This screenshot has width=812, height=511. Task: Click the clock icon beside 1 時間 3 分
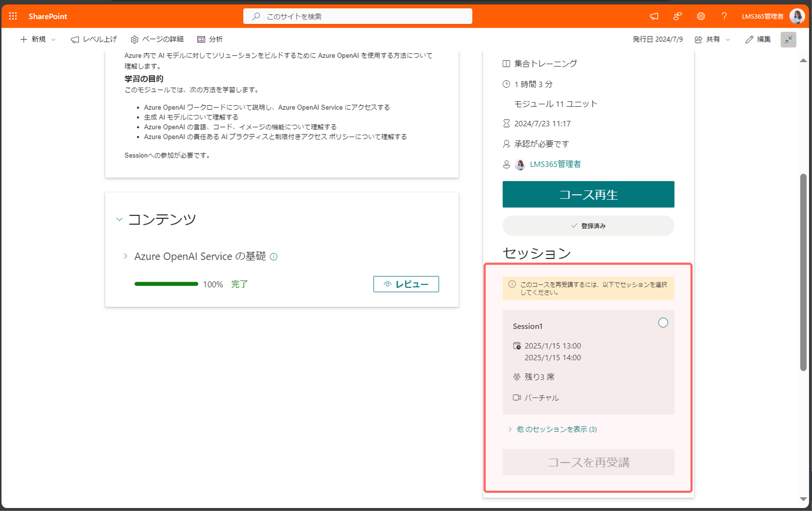point(506,84)
